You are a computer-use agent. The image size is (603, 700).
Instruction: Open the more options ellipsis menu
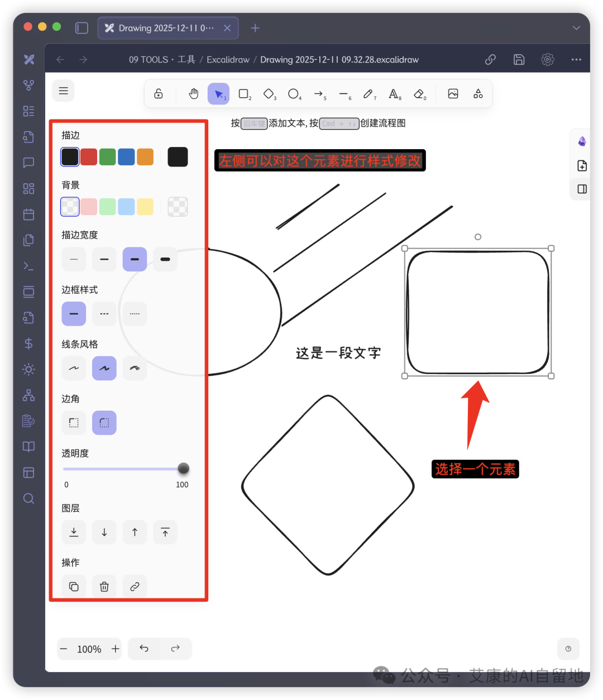[x=576, y=60]
